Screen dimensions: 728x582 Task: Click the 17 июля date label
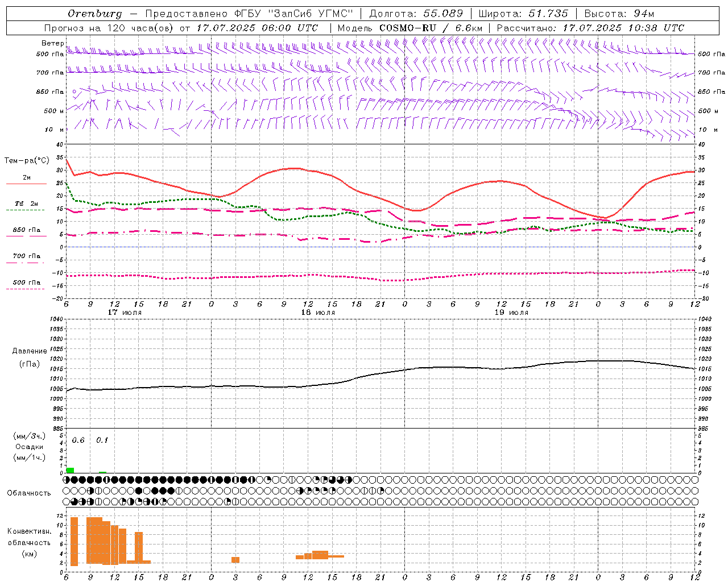pyautogui.click(x=125, y=313)
